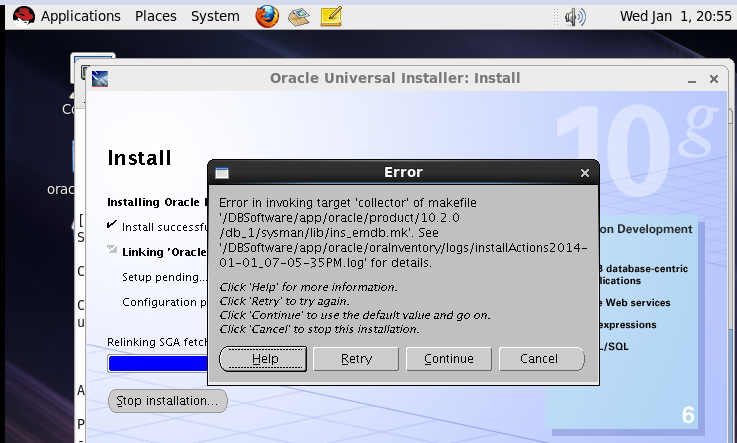Open the Places menu

(x=156, y=16)
